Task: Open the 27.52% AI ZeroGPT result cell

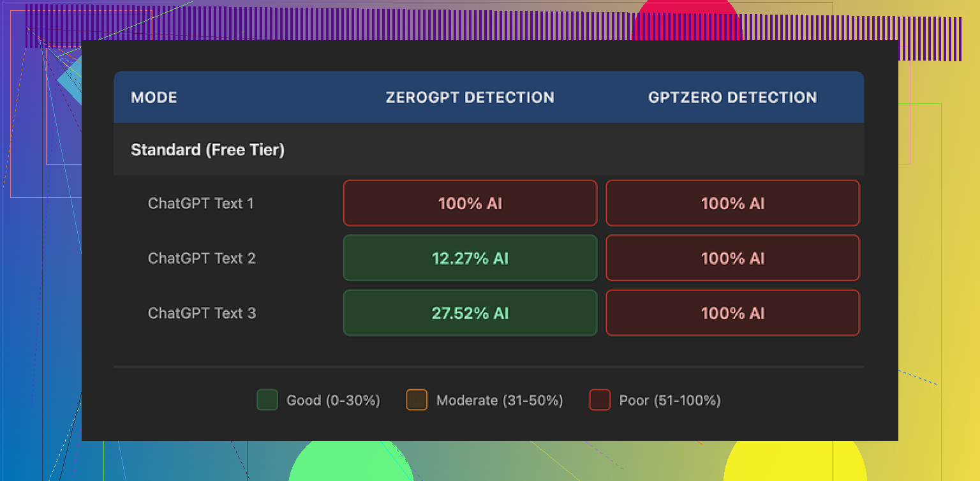Action: 470,313
